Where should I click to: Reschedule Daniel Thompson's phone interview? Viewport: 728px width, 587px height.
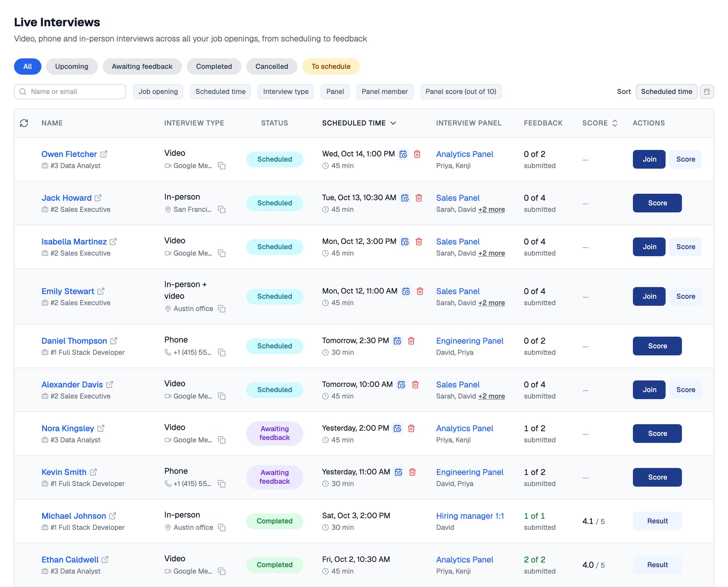[397, 340]
